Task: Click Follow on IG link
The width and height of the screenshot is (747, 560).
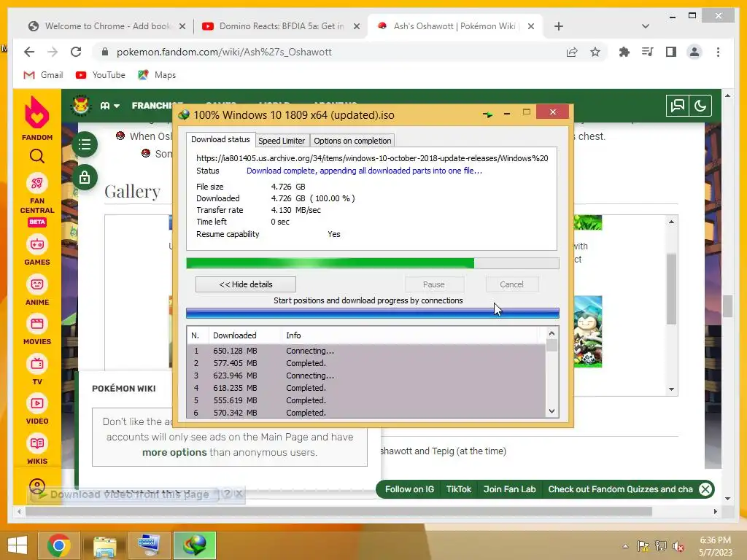Action: click(x=410, y=489)
